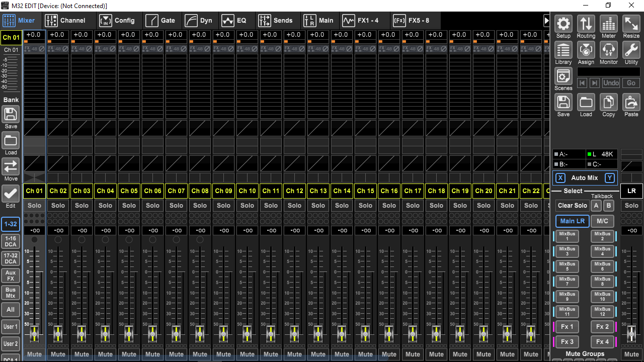644x362 pixels.
Task: Click the Resize arrows icon
Action: point(631,24)
